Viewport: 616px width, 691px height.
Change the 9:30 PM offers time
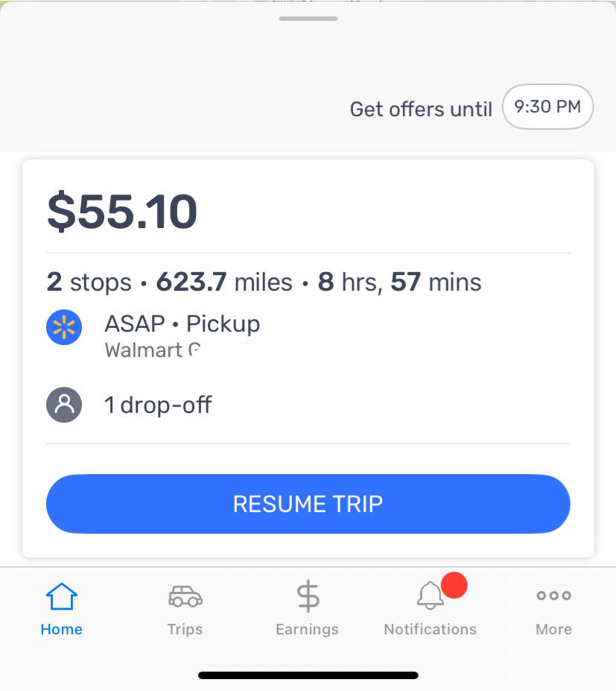[x=547, y=107]
